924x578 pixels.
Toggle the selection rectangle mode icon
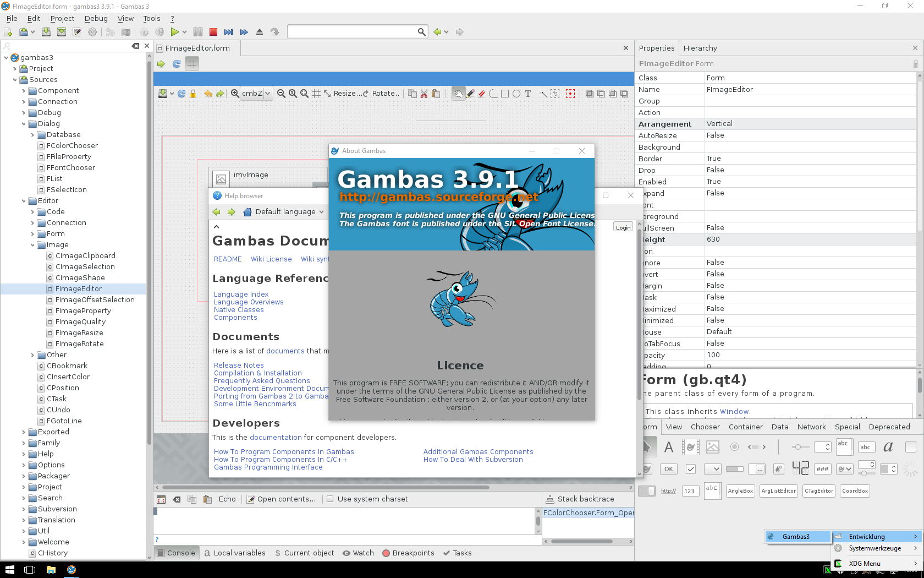pyautogui.click(x=570, y=94)
